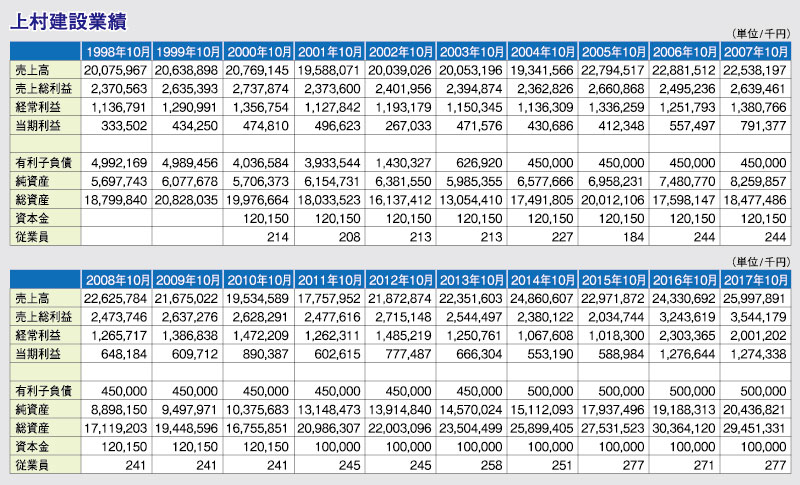The image size is (800, 485).
Task: Click the 2014年10月 column header
Action: tap(542, 280)
